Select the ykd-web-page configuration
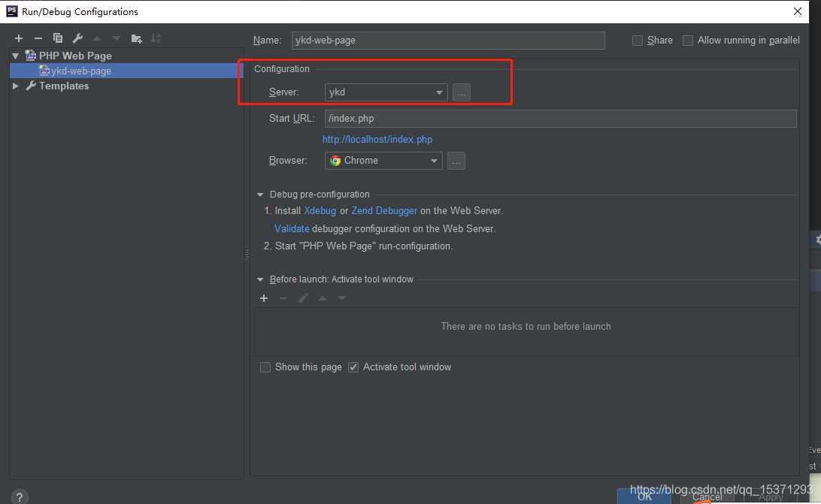This screenshot has width=821, height=504. pos(75,71)
